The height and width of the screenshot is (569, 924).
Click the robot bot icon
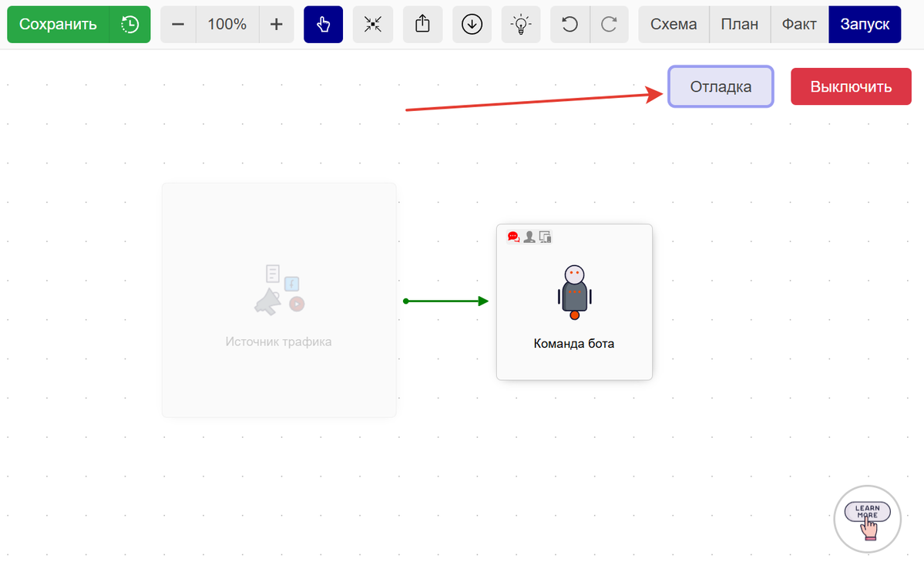coord(575,292)
